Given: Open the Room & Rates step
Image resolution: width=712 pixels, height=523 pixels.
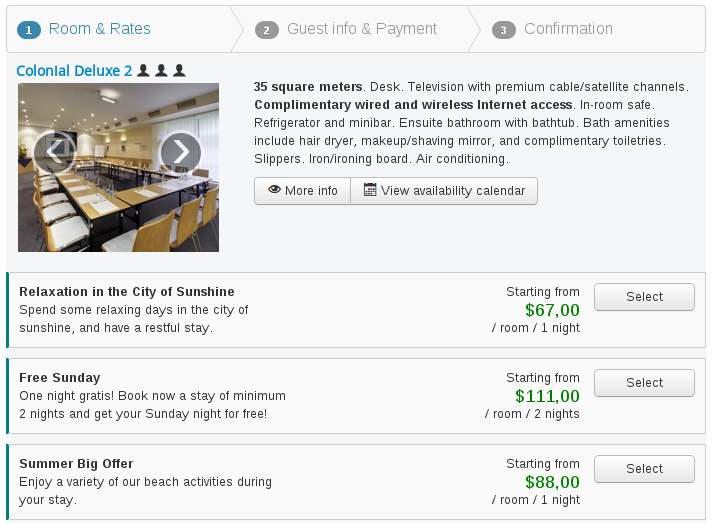Looking at the screenshot, I should (x=99, y=29).
